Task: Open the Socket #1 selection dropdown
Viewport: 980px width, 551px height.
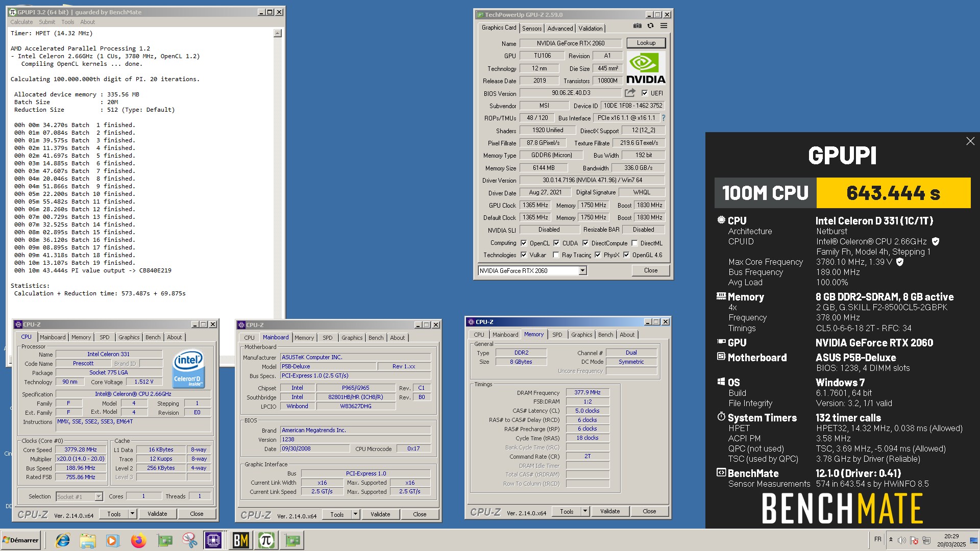Action: click(x=99, y=496)
